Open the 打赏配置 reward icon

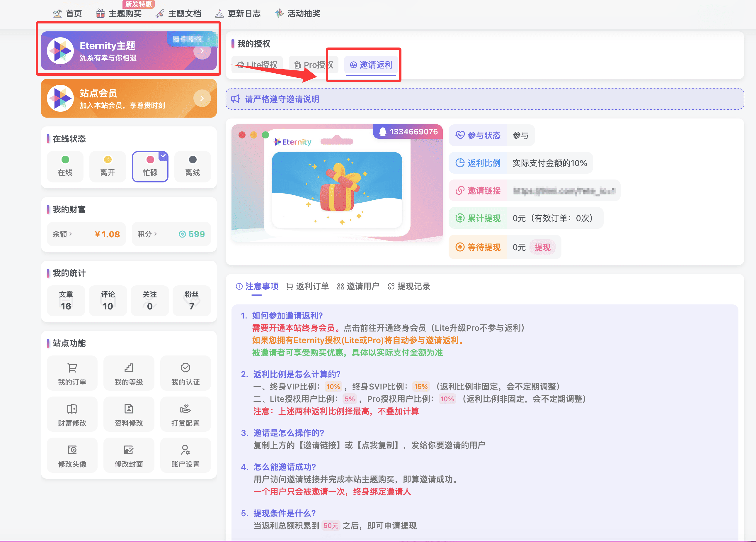tap(185, 409)
